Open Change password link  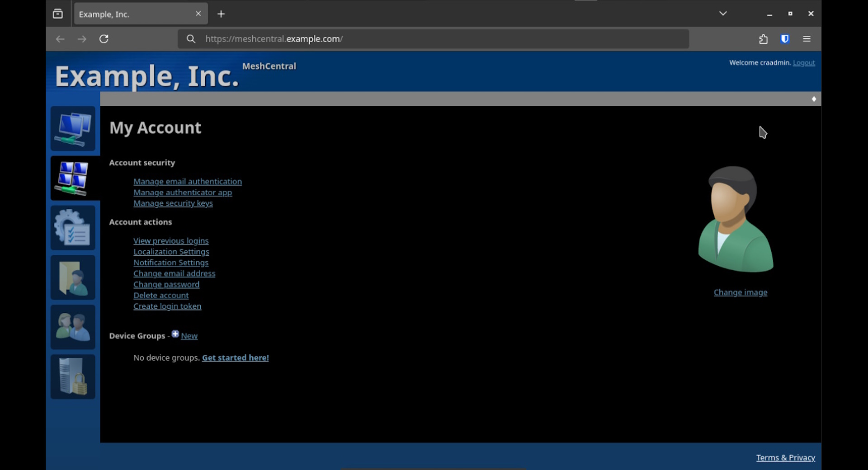pyautogui.click(x=166, y=285)
